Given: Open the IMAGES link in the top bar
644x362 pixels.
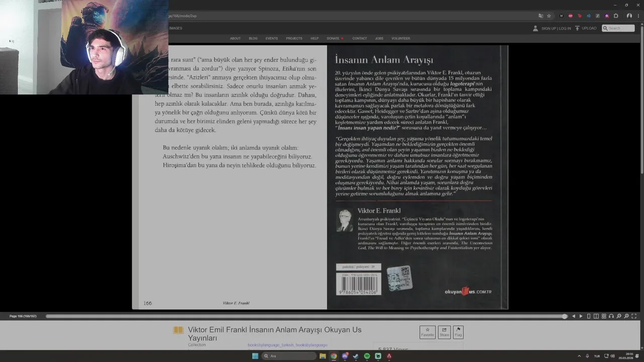Looking at the screenshot, I should pos(176,28).
